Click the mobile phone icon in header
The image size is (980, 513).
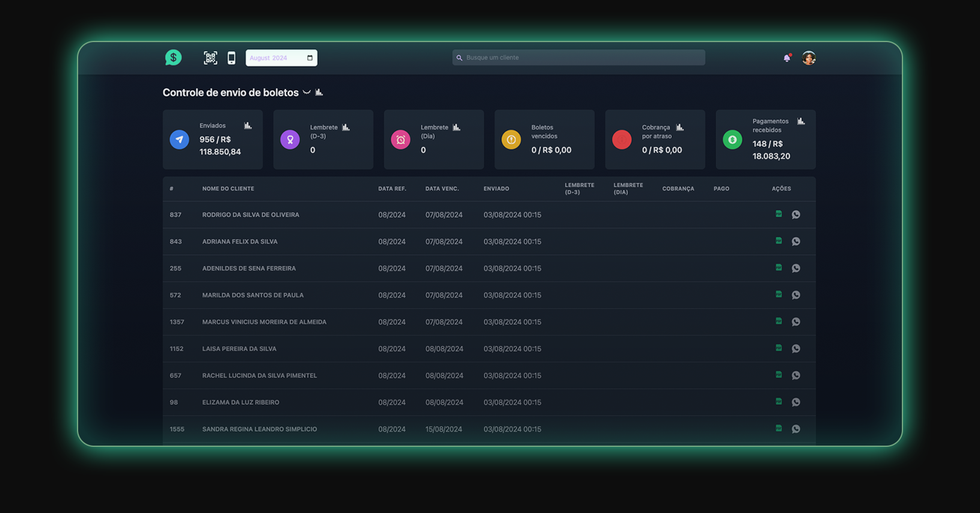pos(231,58)
